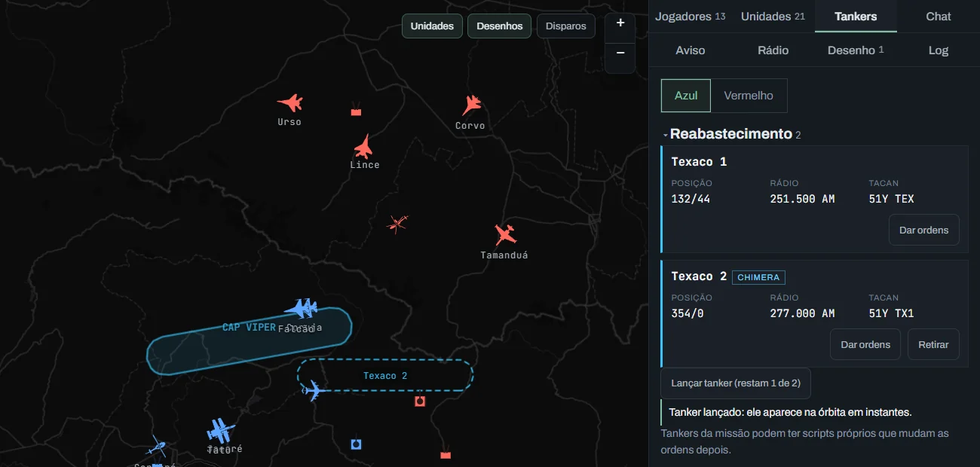This screenshot has width=980, height=467.
Task: Zoom in with the plus button
Action: click(x=620, y=23)
